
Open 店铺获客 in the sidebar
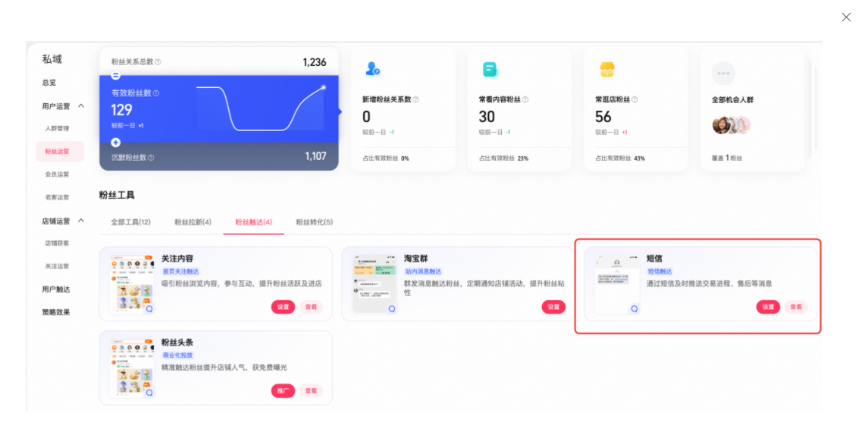57,243
